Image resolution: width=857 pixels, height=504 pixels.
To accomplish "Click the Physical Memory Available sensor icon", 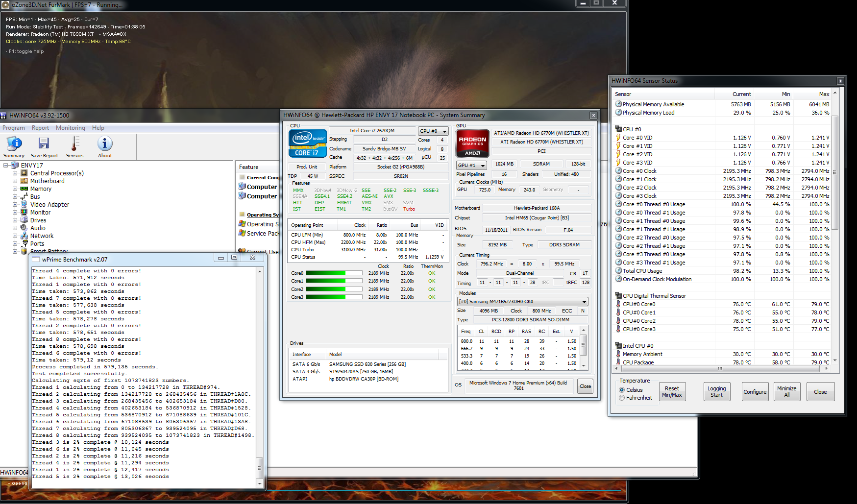I will click(x=618, y=104).
